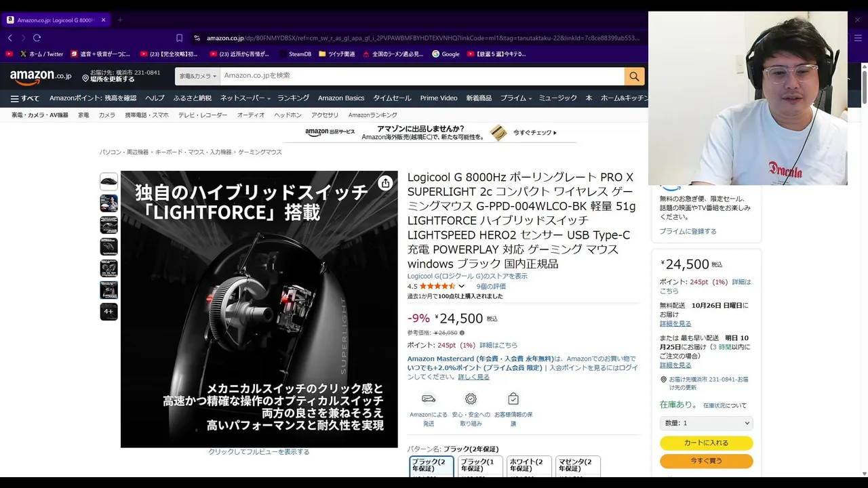Open the すべて hamburger menu

[25, 98]
